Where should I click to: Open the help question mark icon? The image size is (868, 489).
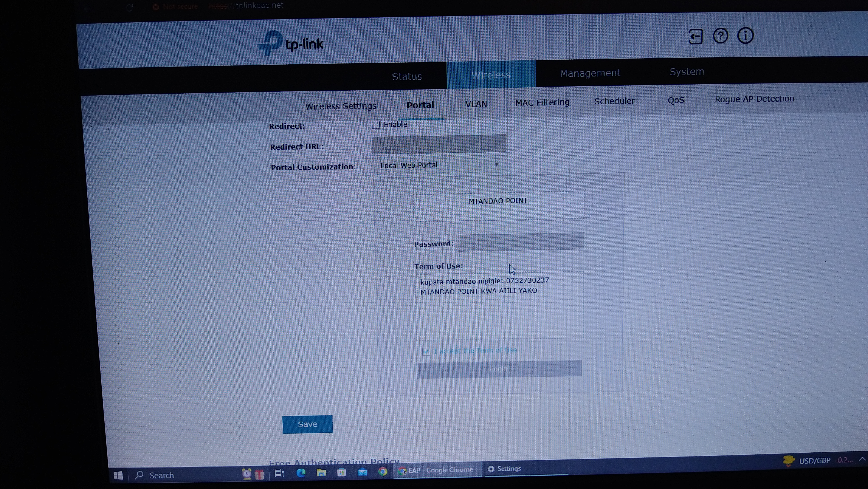pos(720,36)
